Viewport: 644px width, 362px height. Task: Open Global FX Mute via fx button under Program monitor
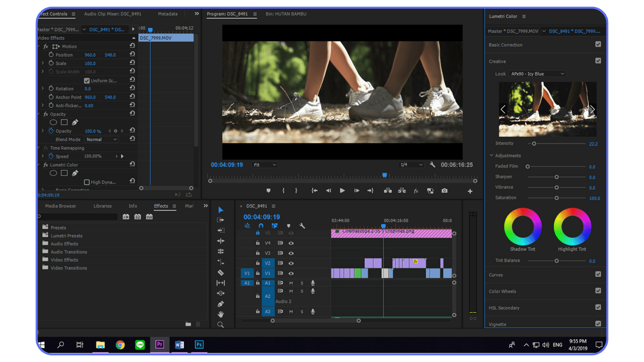[416, 190]
